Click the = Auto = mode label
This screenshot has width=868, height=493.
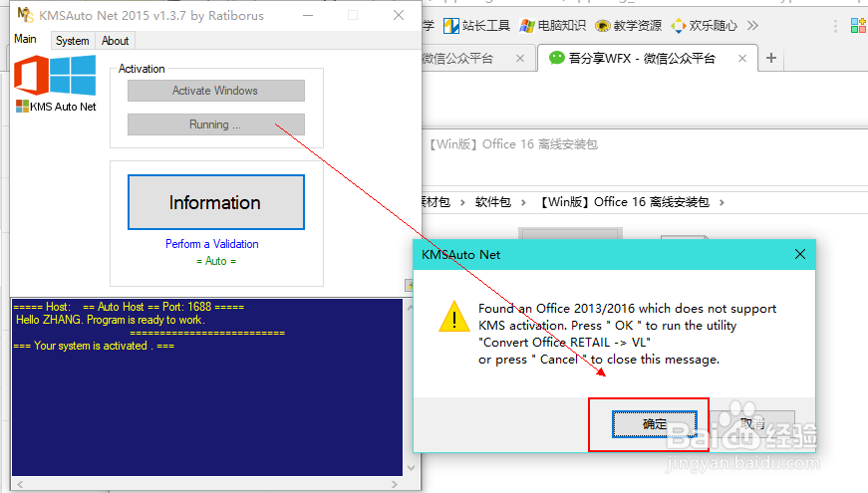[x=216, y=261]
